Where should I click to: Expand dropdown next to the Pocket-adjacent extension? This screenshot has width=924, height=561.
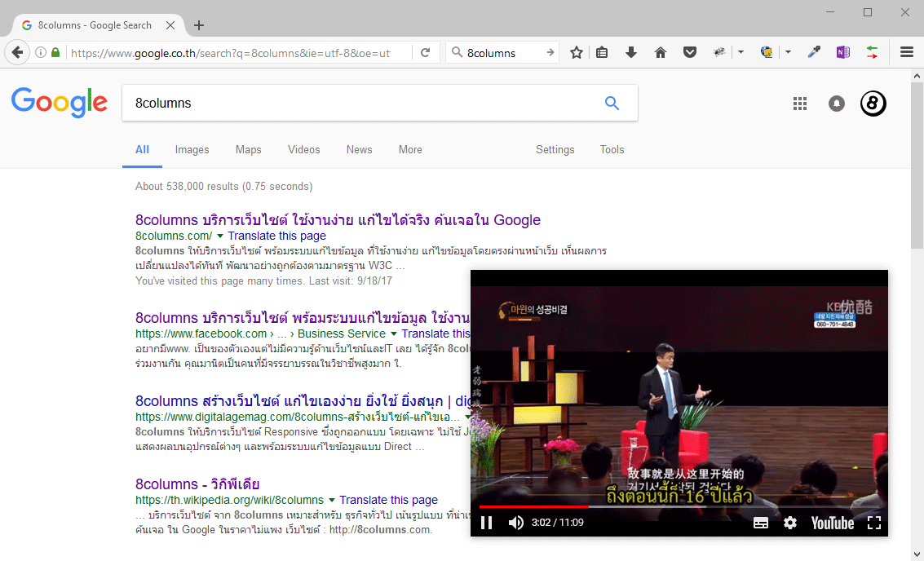click(x=741, y=52)
